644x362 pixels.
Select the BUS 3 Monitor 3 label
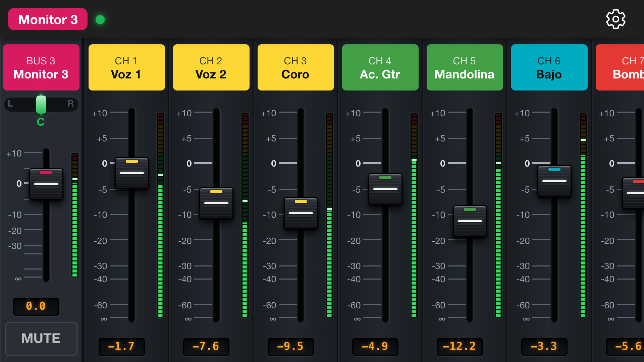(x=41, y=67)
